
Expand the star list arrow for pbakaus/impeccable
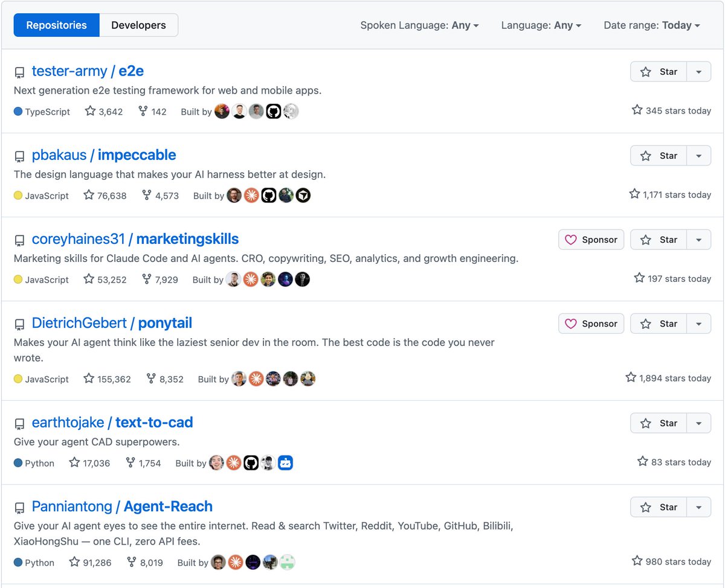pyautogui.click(x=699, y=156)
